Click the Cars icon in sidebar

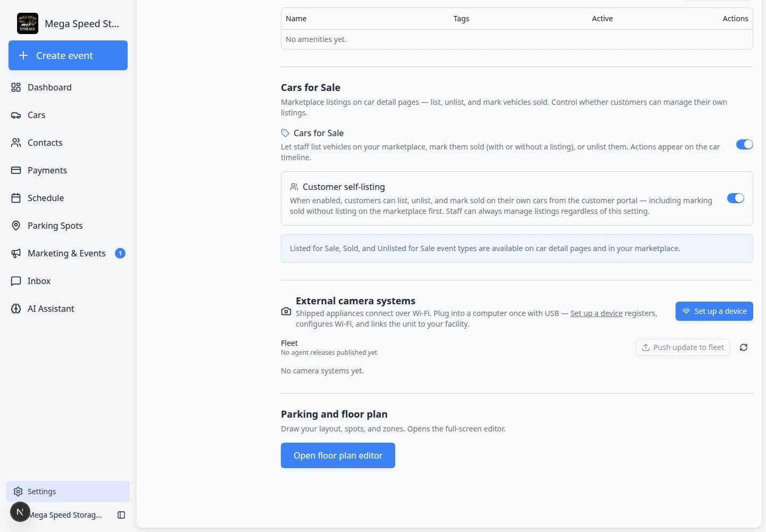(x=16, y=115)
